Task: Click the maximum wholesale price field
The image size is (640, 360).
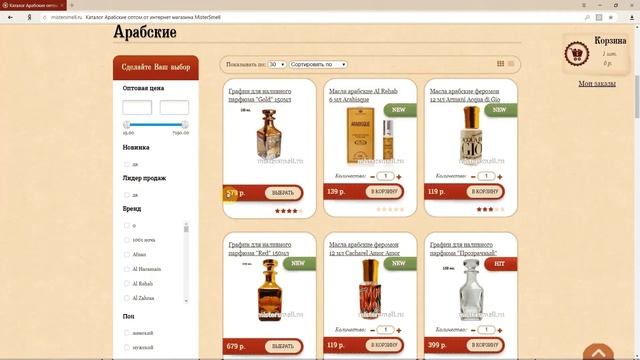Action: pos(174,108)
